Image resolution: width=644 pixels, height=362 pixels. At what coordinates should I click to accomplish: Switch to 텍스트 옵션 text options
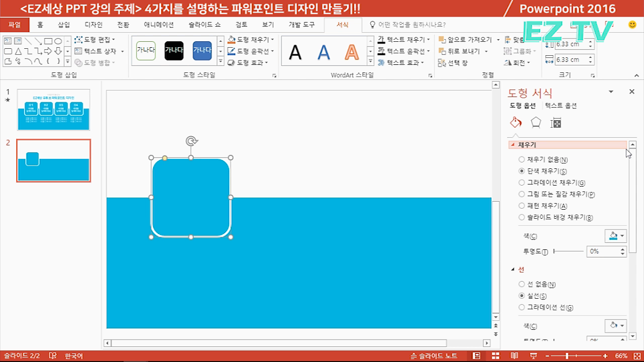(x=561, y=106)
